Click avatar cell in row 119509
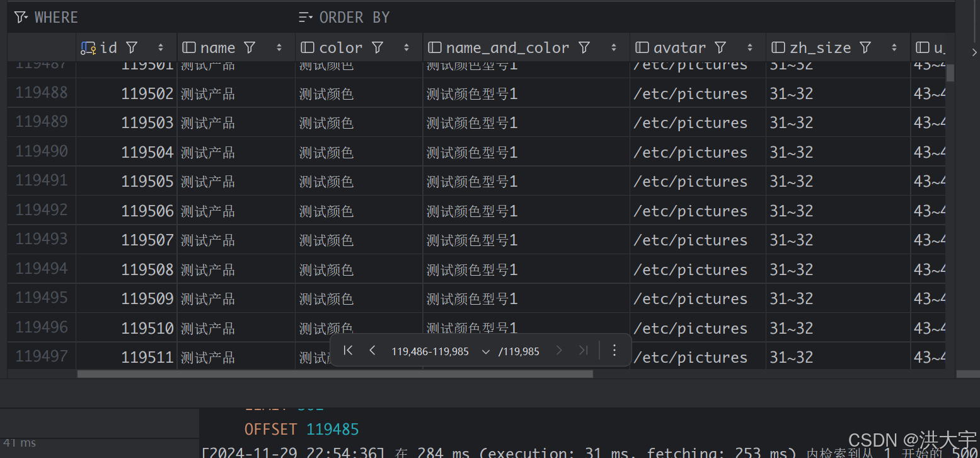The height and width of the screenshot is (458, 980). click(698, 298)
